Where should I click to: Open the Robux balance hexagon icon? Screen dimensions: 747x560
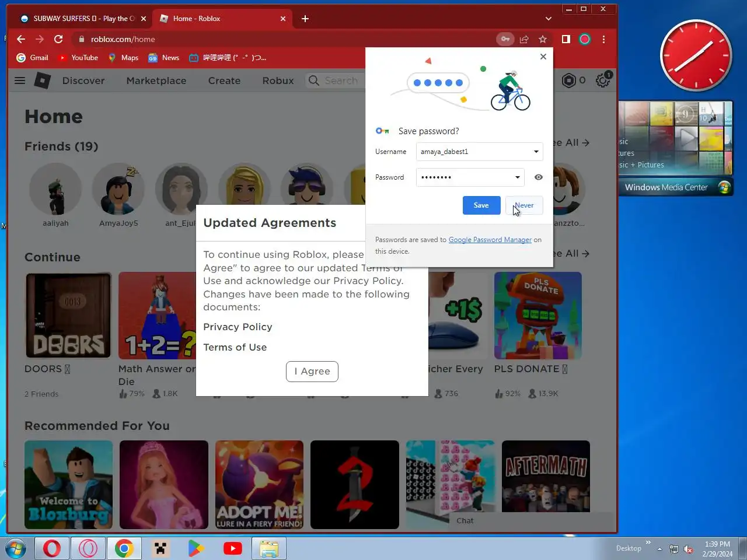tap(569, 80)
